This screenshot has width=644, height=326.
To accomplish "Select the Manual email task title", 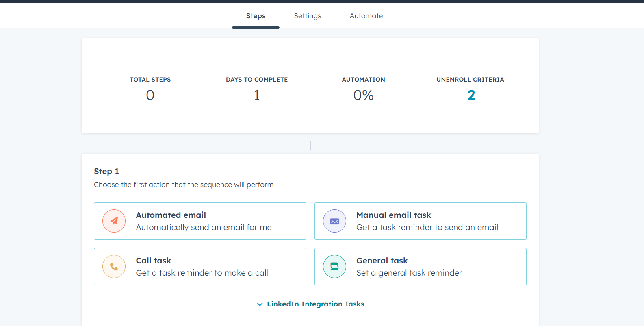I will [393, 215].
